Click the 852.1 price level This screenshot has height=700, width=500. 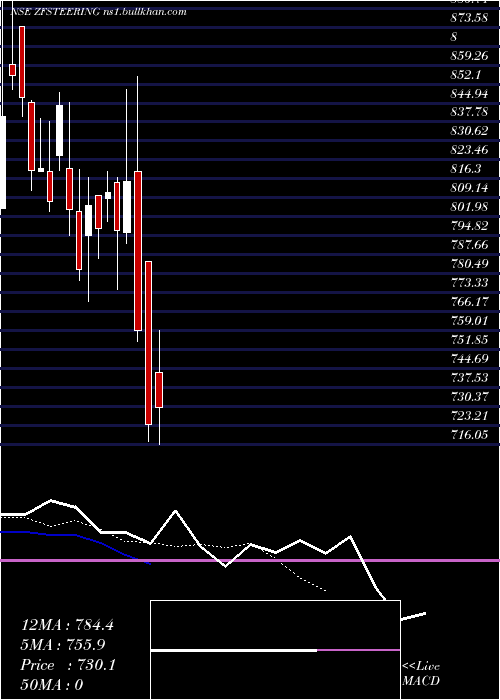pyautogui.click(x=466, y=75)
